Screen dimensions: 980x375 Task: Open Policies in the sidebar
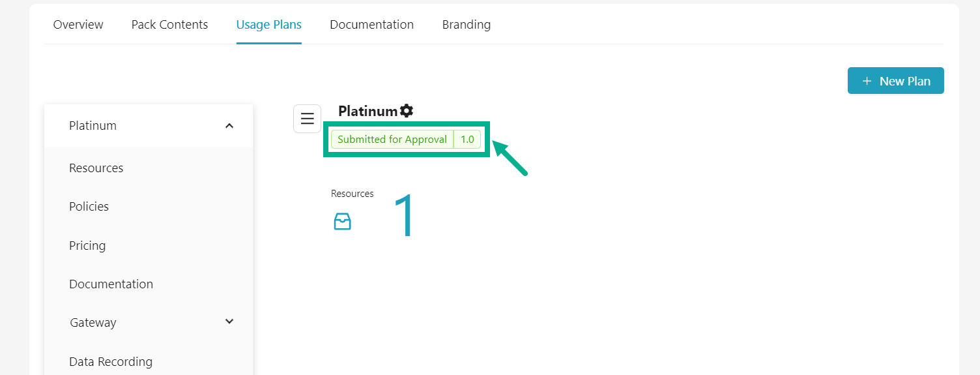click(x=89, y=207)
